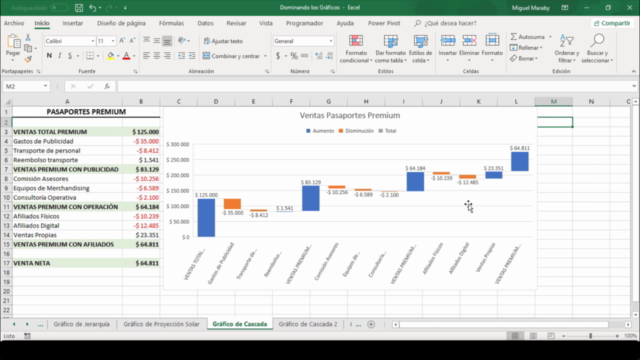This screenshot has width=640, height=360.
Task: Open font color dropdown arrow
Action: point(134,56)
